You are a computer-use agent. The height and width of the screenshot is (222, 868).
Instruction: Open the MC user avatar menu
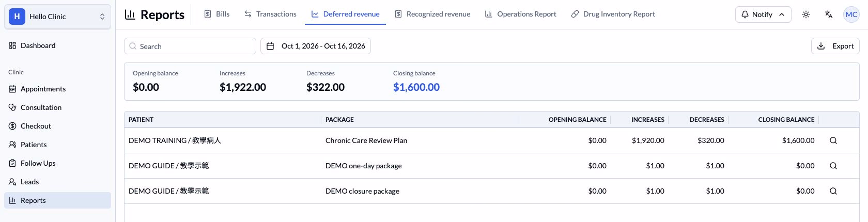point(851,14)
